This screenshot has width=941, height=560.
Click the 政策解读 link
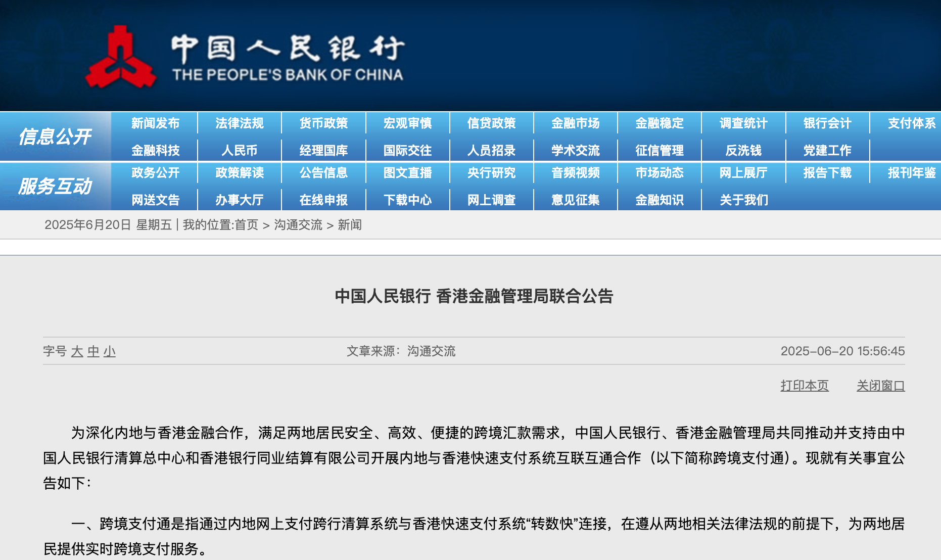coord(239,173)
